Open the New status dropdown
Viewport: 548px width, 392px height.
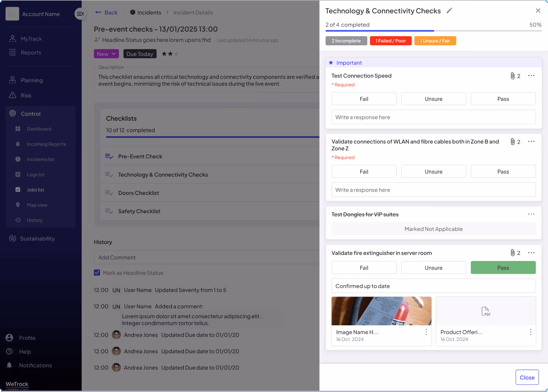[x=106, y=54]
